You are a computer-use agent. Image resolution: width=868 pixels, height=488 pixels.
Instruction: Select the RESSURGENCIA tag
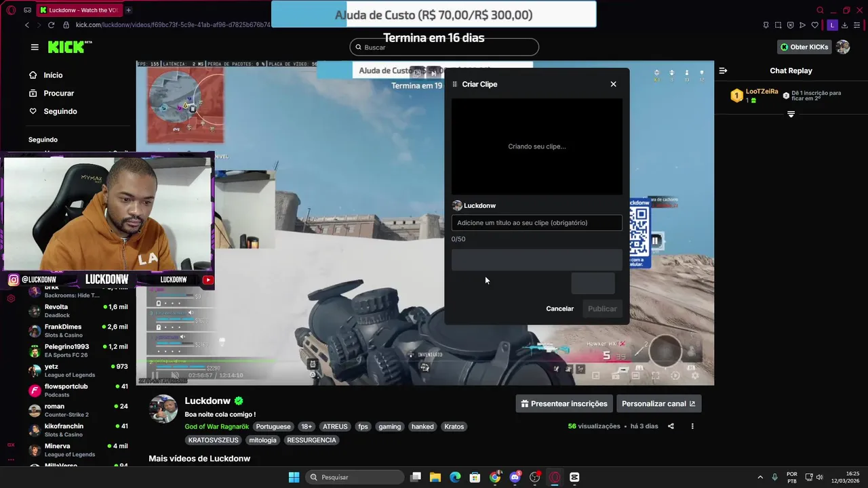point(311,440)
